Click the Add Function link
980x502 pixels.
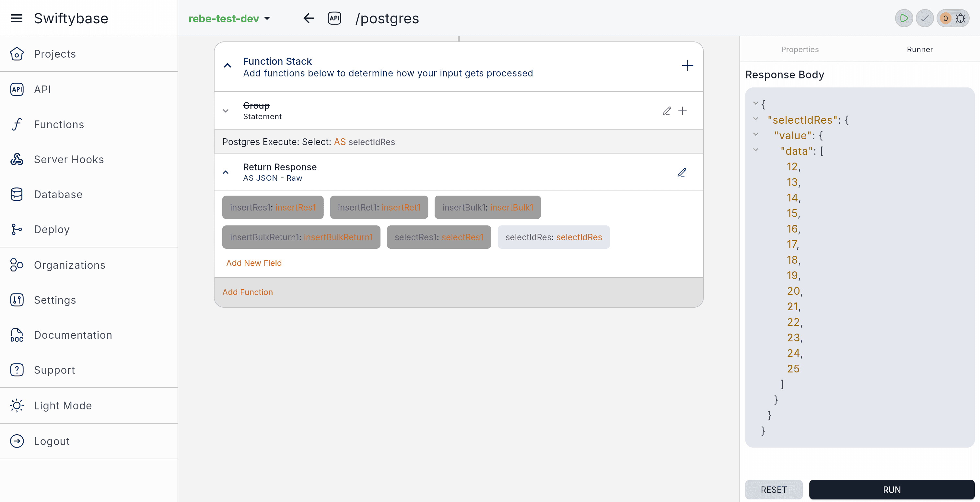pyautogui.click(x=247, y=292)
